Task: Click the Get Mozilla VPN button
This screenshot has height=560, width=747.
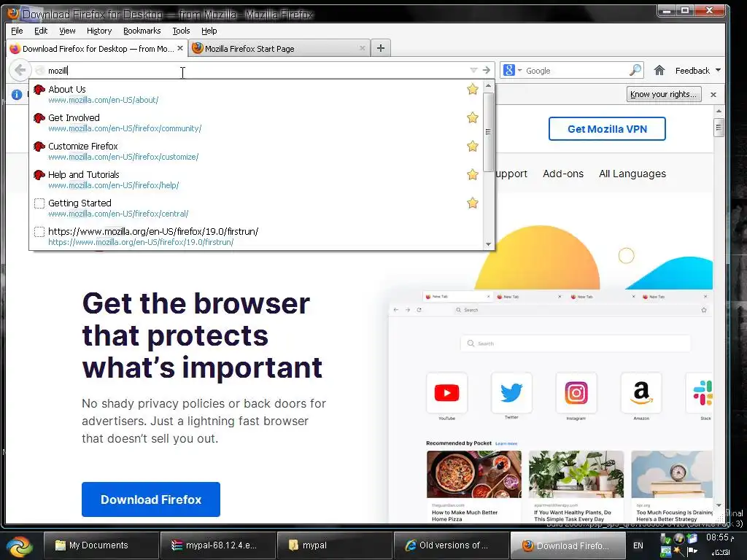Action: point(607,129)
